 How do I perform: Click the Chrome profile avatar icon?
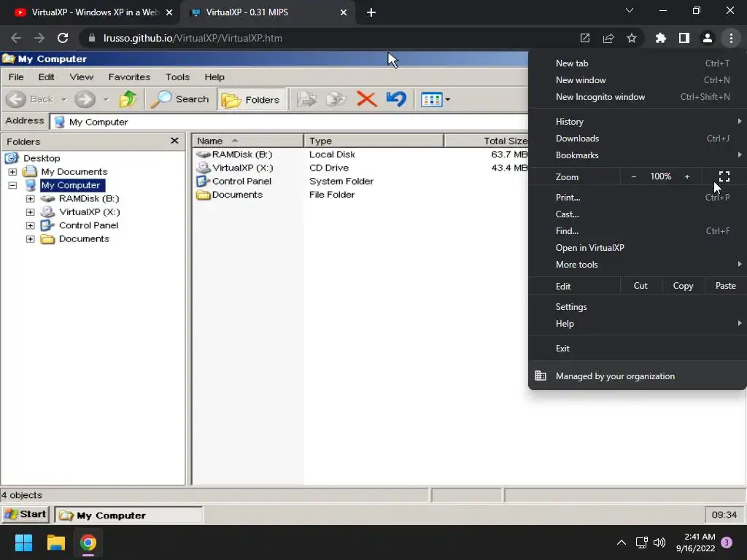[x=708, y=38]
